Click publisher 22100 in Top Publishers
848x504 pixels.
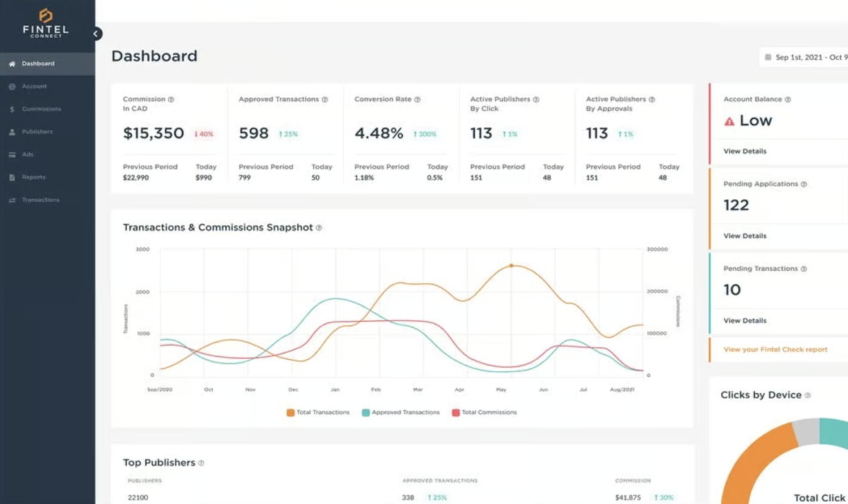pos(137,498)
